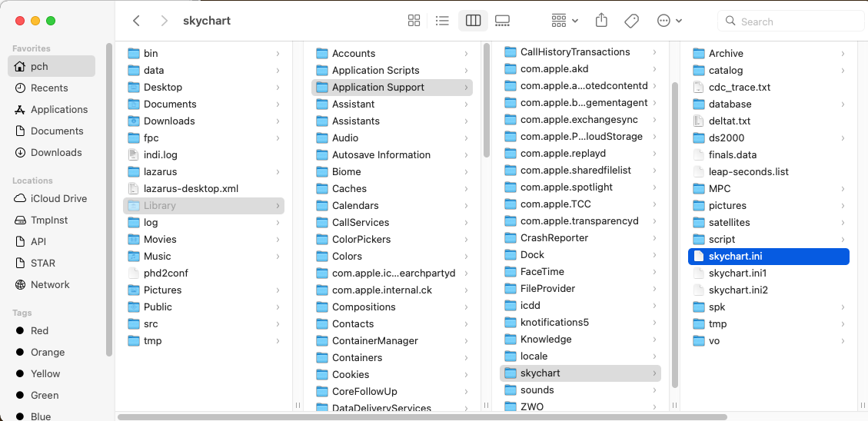Open Recents in the sidebar
Viewport: 868px width, 421px height.
(x=49, y=88)
